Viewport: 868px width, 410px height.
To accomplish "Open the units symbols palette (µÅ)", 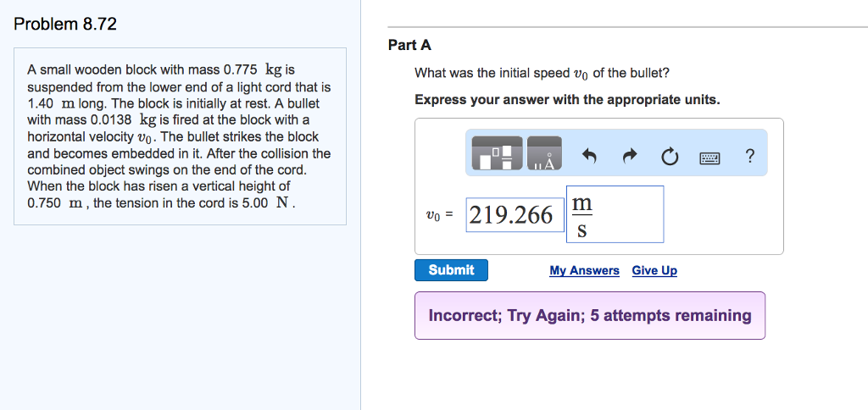I will [544, 156].
